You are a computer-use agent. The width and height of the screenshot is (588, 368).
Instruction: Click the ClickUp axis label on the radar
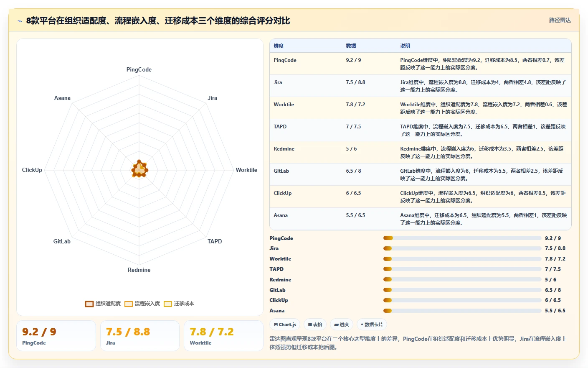pos(32,170)
